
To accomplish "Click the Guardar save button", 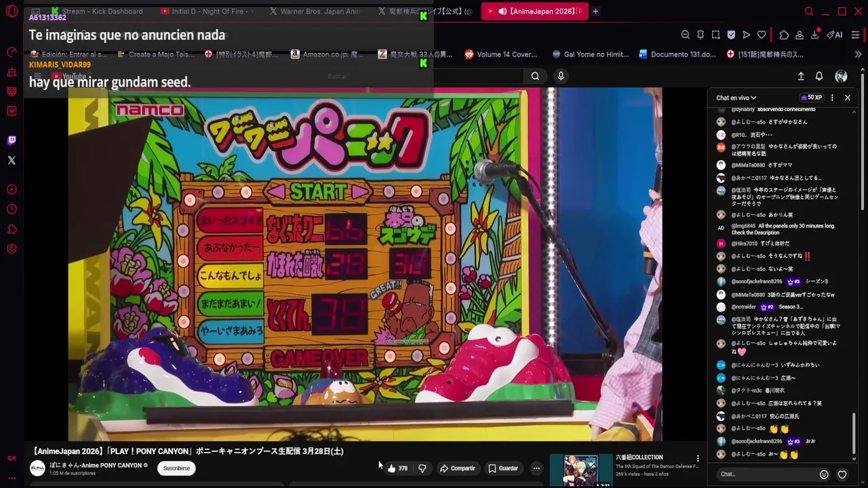I will click(503, 468).
